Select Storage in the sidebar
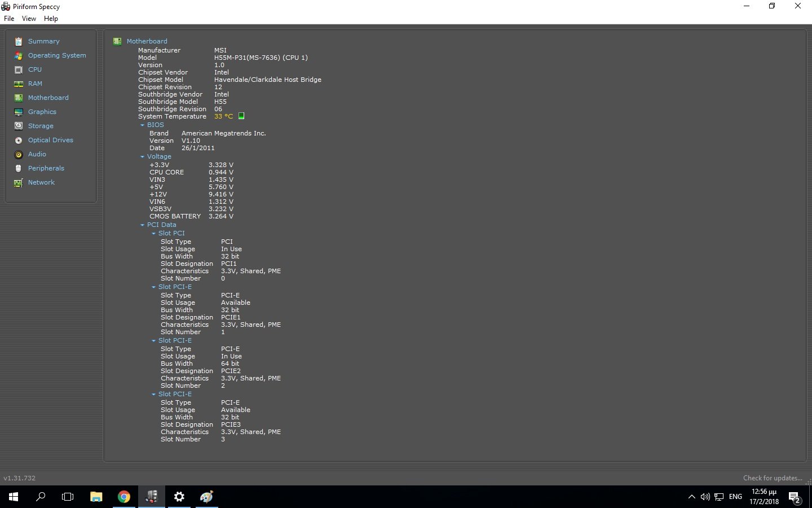812x508 pixels. pyautogui.click(x=41, y=126)
